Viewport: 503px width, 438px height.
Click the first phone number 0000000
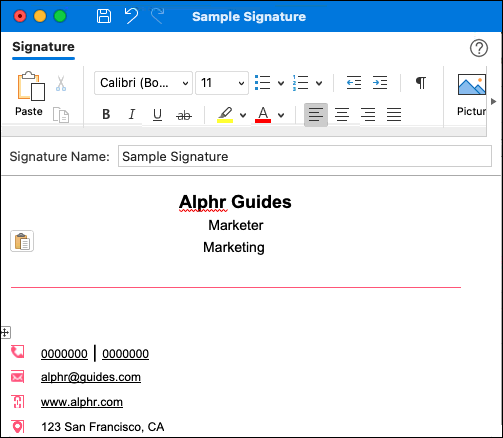[x=64, y=354]
